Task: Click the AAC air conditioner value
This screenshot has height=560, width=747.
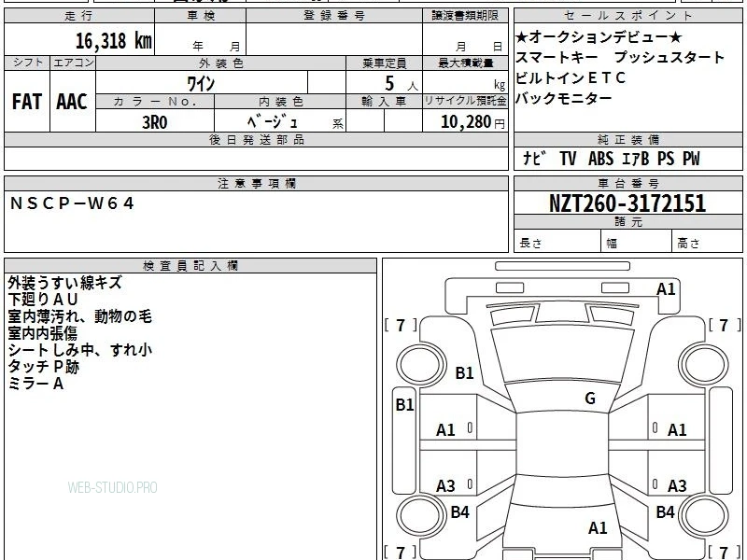Action: (72, 102)
